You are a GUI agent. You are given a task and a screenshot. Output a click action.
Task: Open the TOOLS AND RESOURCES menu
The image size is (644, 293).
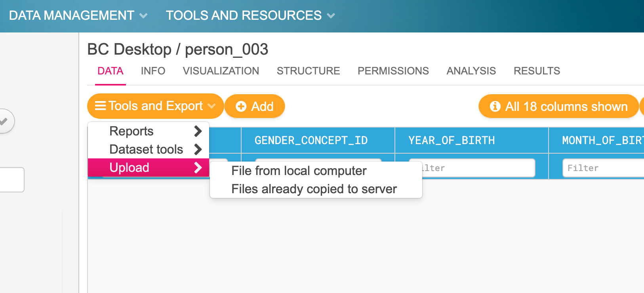coord(250,15)
